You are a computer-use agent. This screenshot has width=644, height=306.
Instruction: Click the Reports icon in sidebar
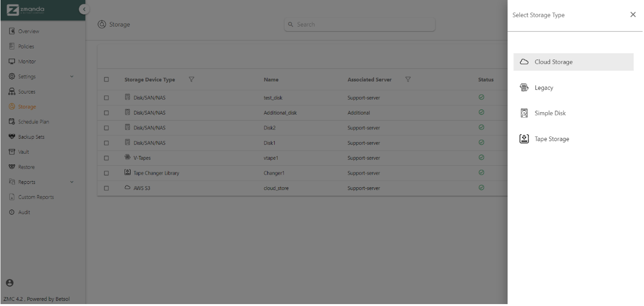coord(11,182)
